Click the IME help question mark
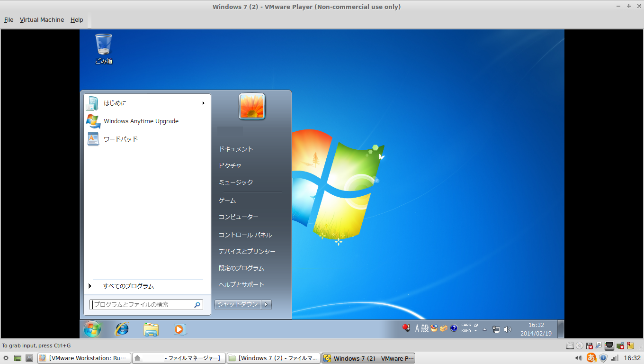 click(454, 328)
